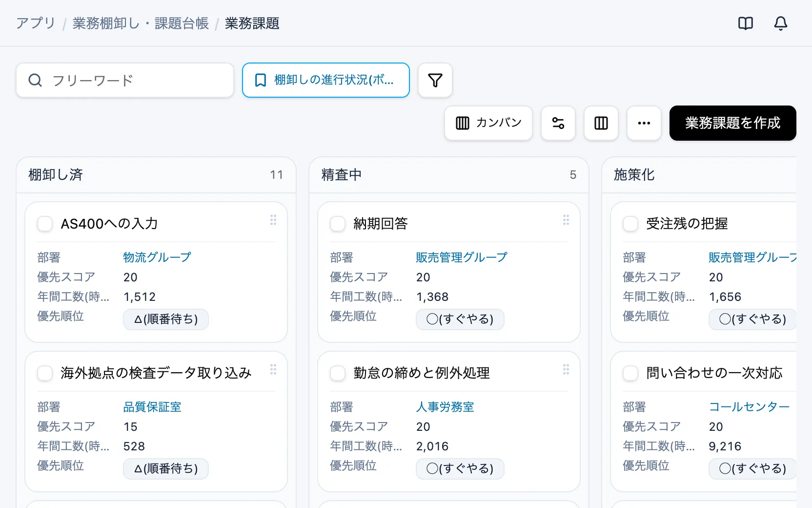
Task: Click ○(すぐやる) tag on 勤怠の締めと例外処理 card
Action: (460, 469)
